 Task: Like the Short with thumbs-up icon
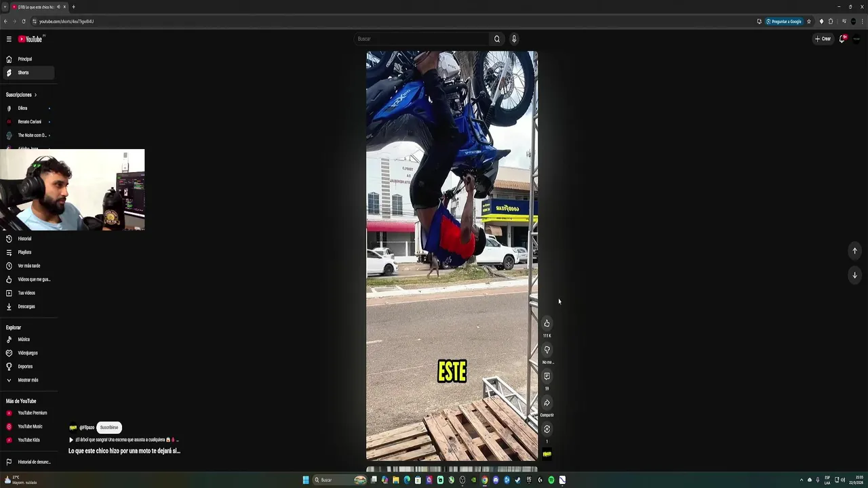[x=547, y=323]
